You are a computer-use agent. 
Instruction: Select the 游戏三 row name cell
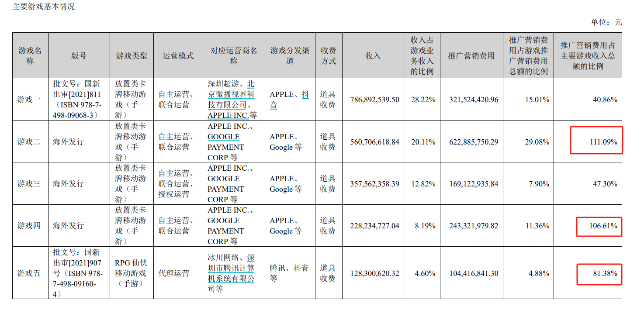pos(29,184)
